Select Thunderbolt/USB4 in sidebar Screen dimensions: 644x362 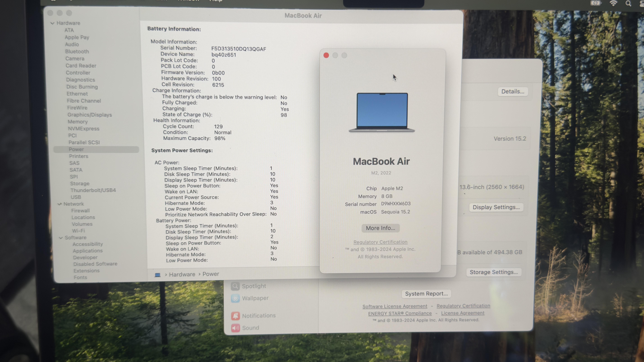pyautogui.click(x=93, y=190)
